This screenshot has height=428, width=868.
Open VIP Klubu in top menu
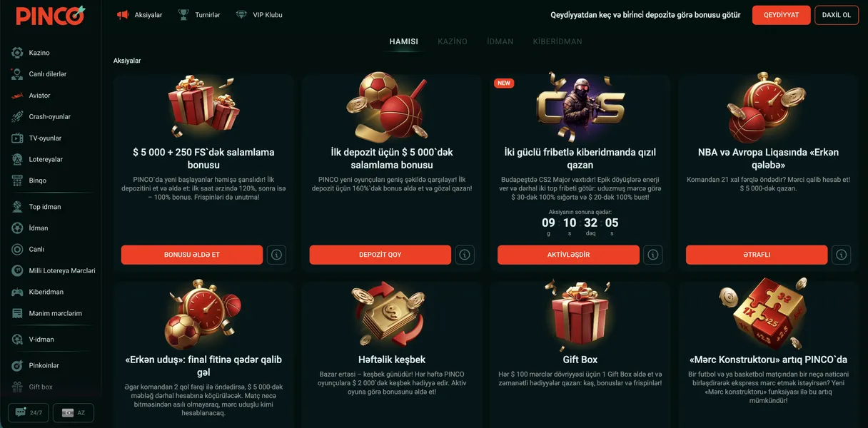pos(259,15)
